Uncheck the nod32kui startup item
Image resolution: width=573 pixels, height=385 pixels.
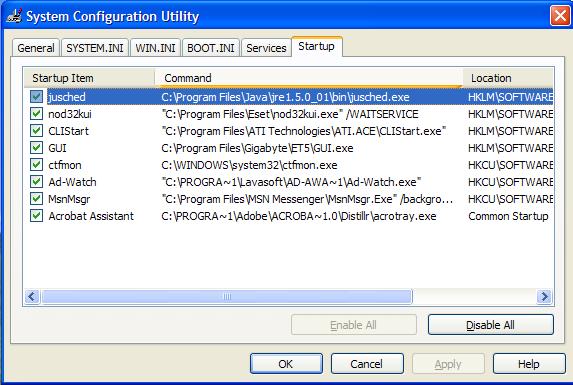(x=36, y=114)
